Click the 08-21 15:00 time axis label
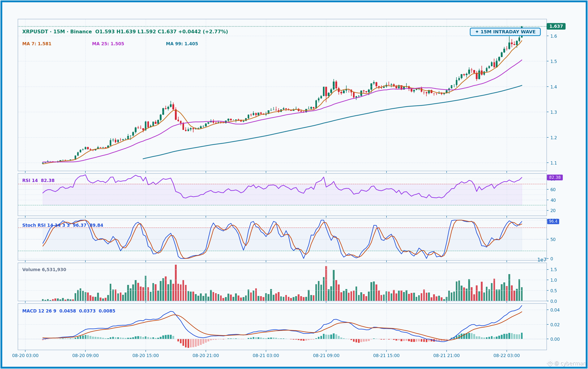Screen dimensions: 588x369 click(x=386, y=356)
